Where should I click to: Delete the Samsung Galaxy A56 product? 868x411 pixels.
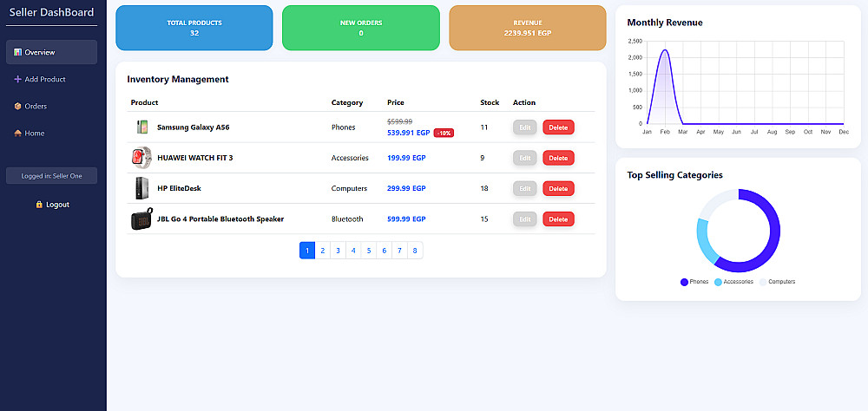click(558, 127)
